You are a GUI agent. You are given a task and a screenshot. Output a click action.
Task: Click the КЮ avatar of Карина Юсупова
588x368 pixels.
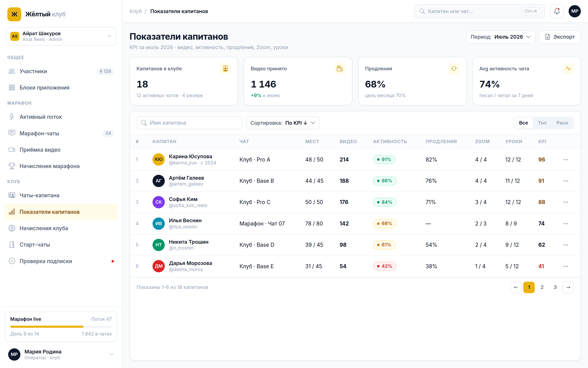(158, 159)
